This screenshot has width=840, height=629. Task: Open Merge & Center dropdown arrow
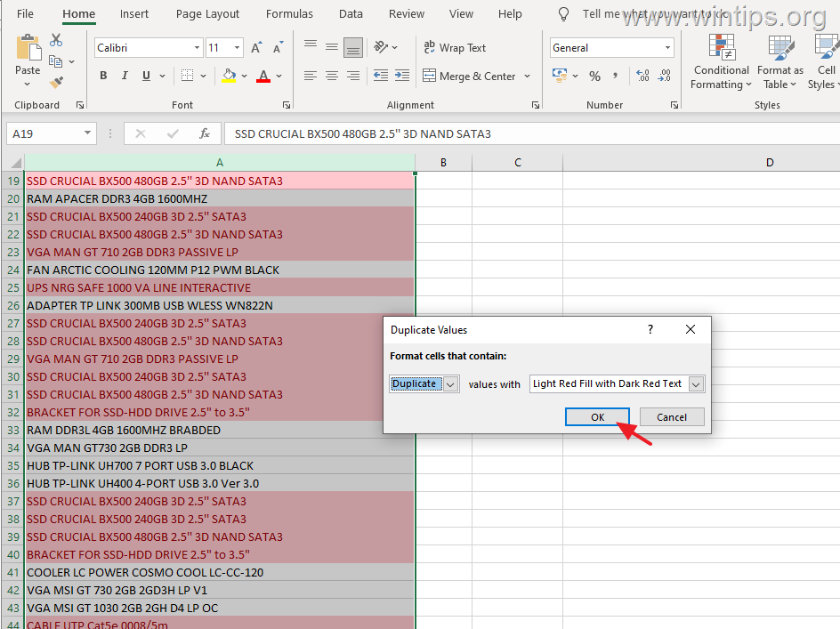point(527,77)
